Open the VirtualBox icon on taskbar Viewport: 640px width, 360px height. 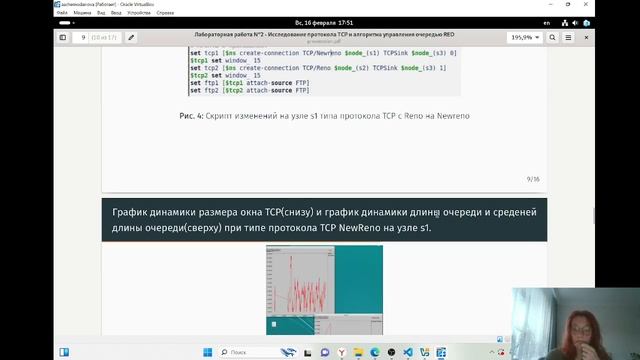[x=441, y=352]
